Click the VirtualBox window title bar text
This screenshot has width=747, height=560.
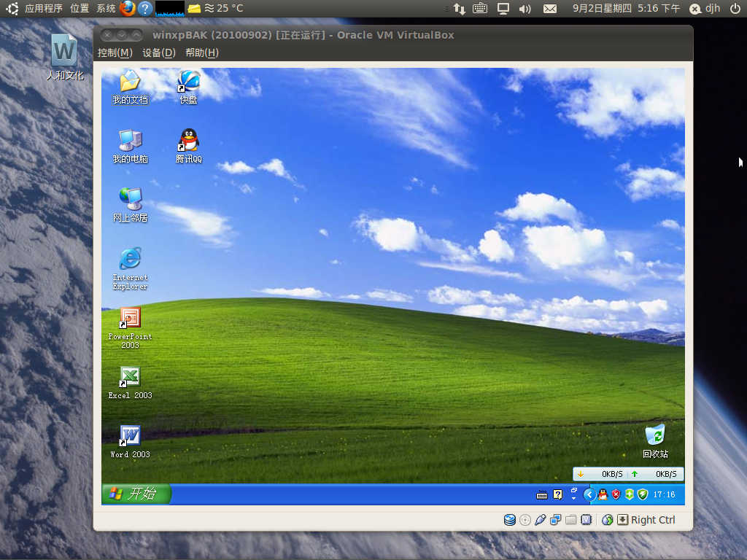tap(303, 35)
